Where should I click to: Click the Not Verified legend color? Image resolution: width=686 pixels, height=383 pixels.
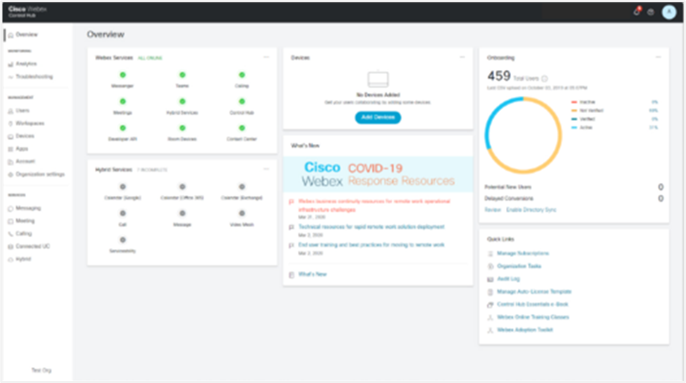(574, 111)
